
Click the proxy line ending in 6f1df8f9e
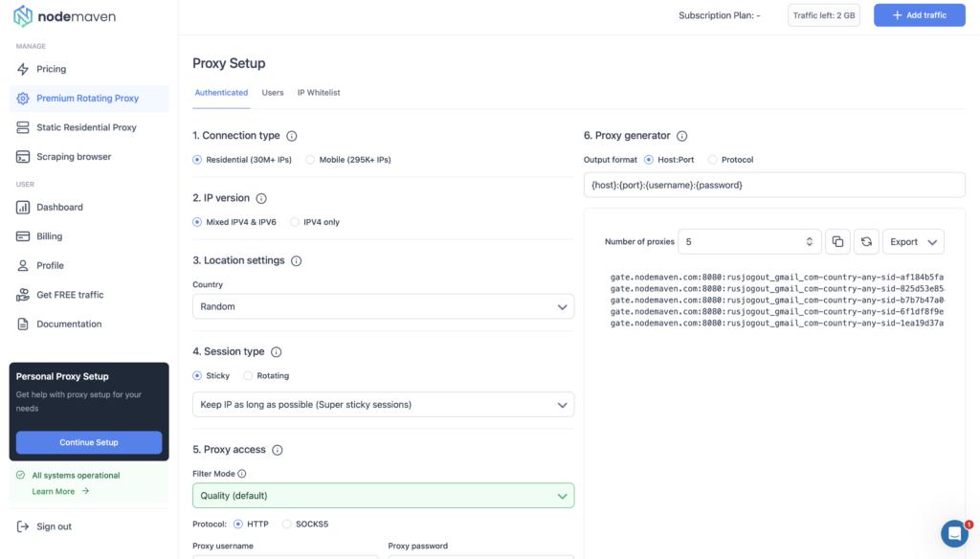point(777,311)
